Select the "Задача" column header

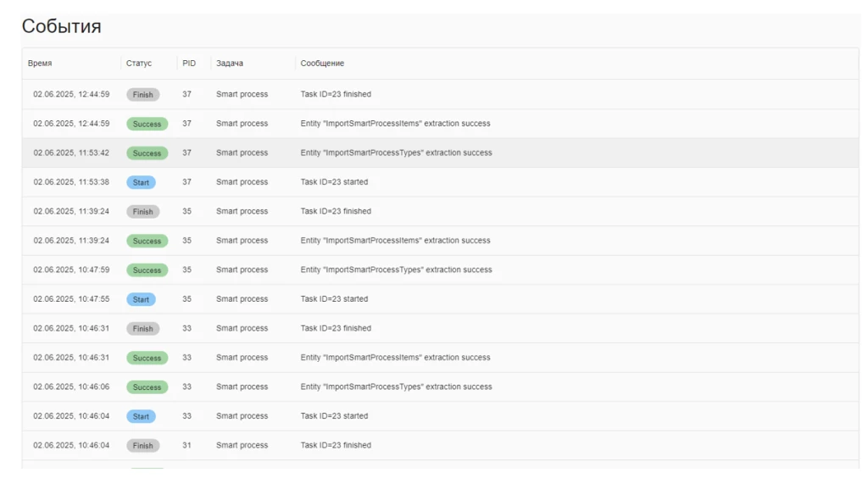[230, 64]
